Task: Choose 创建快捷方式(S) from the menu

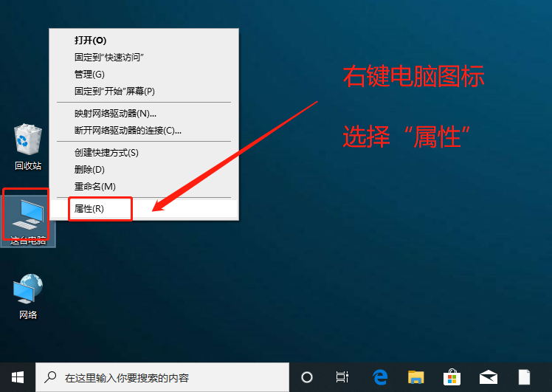Action: 106,152
